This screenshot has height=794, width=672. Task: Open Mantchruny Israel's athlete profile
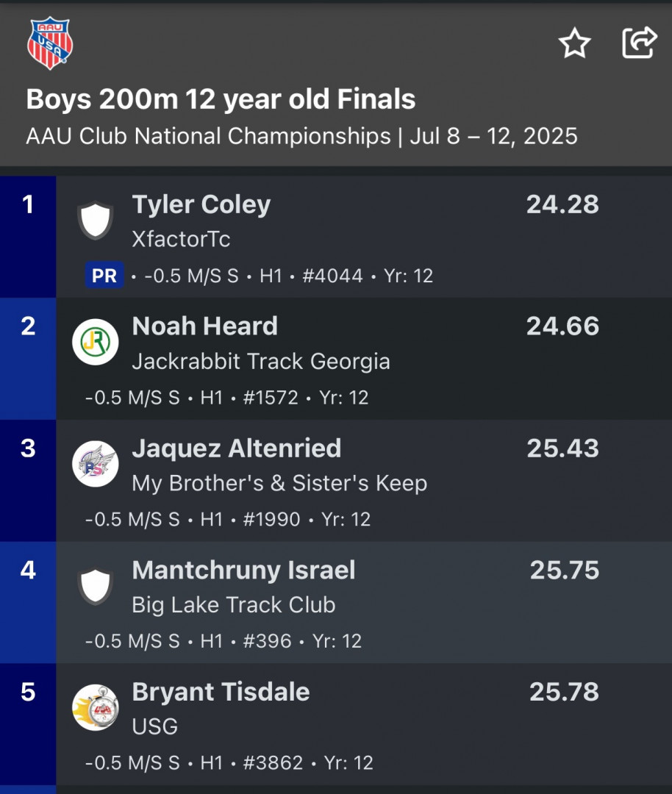243,571
